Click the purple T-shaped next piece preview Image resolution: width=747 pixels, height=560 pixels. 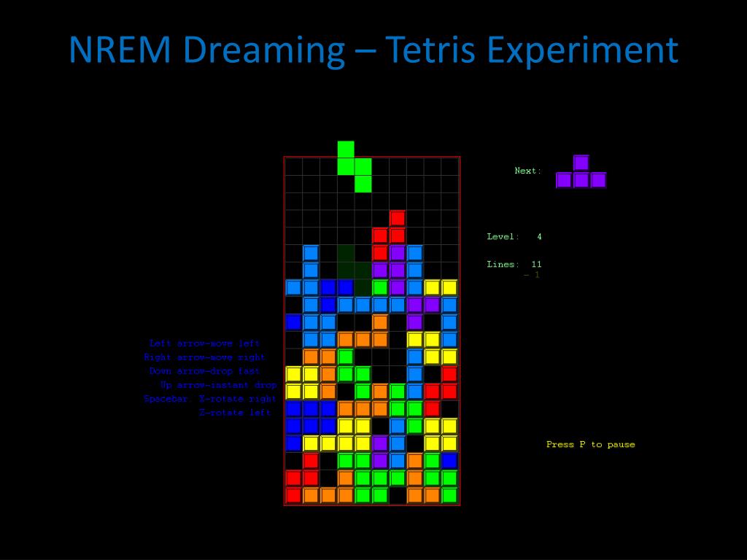click(581, 171)
